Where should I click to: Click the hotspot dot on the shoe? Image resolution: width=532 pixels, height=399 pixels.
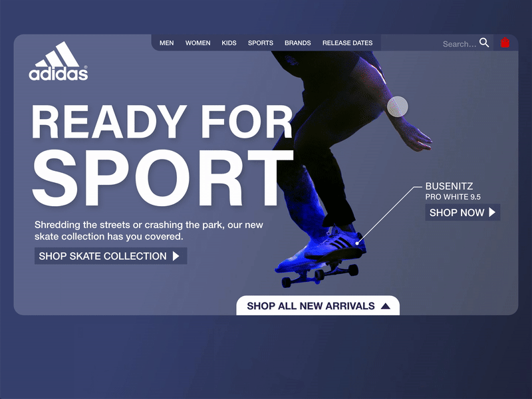[x=357, y=243]
